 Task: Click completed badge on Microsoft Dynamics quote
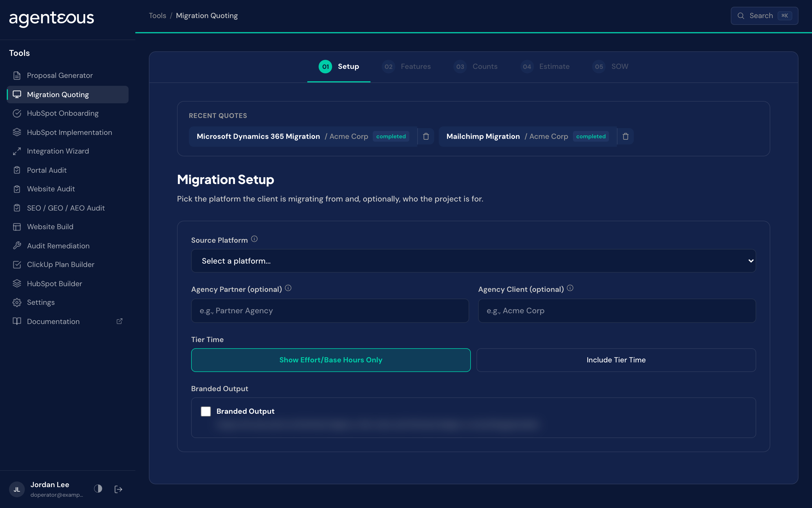(x=391, y=136)
